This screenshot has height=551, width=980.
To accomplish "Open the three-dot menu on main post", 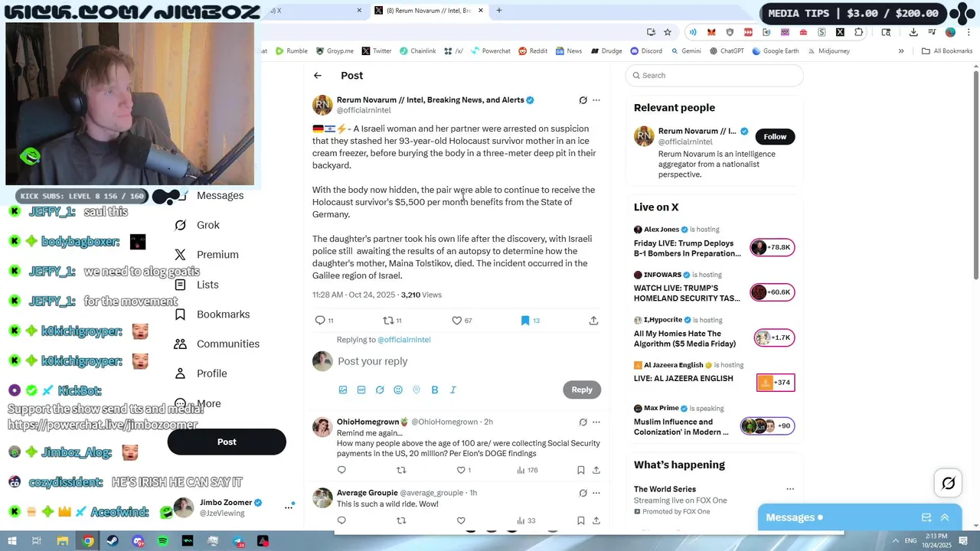I will pos(596,100).
